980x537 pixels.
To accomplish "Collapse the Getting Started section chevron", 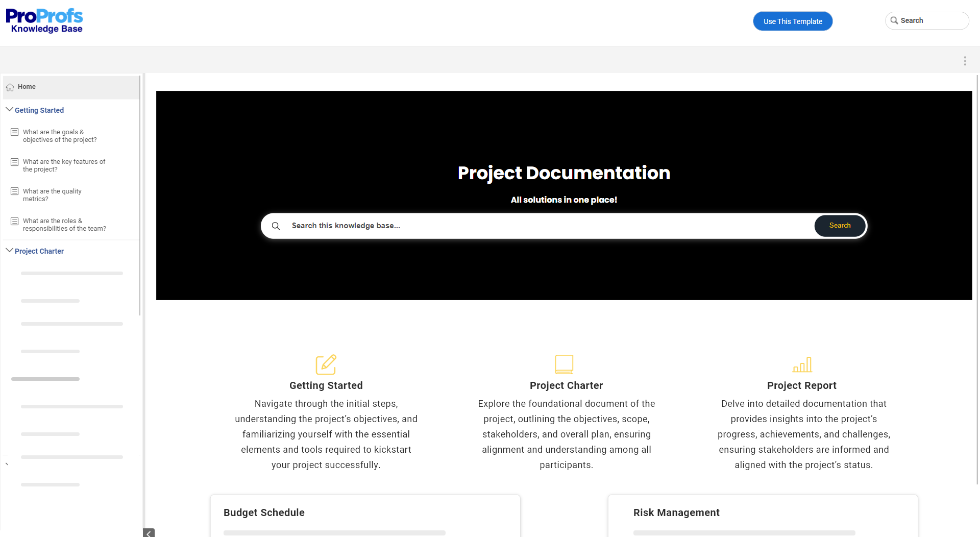I will 9,109.
